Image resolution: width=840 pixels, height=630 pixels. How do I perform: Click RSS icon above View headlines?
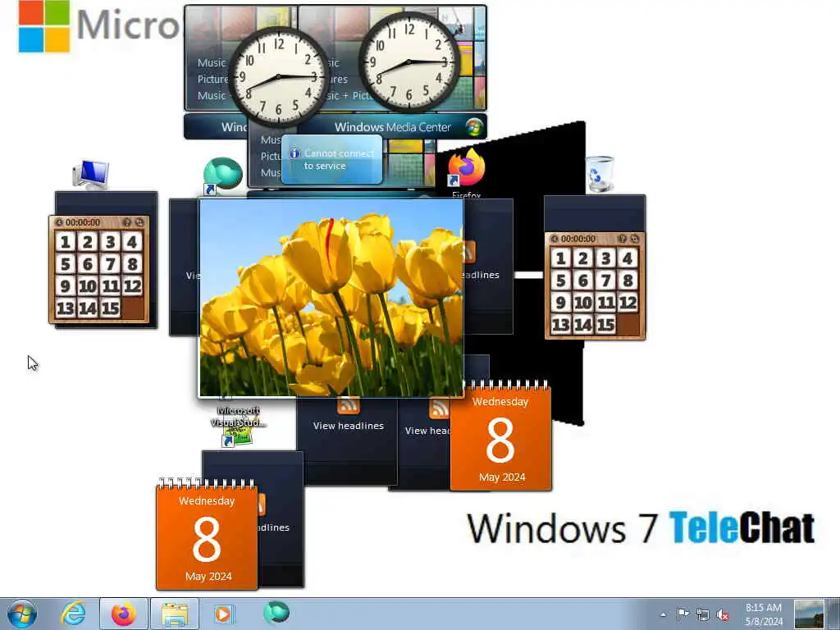pos(348,405)
